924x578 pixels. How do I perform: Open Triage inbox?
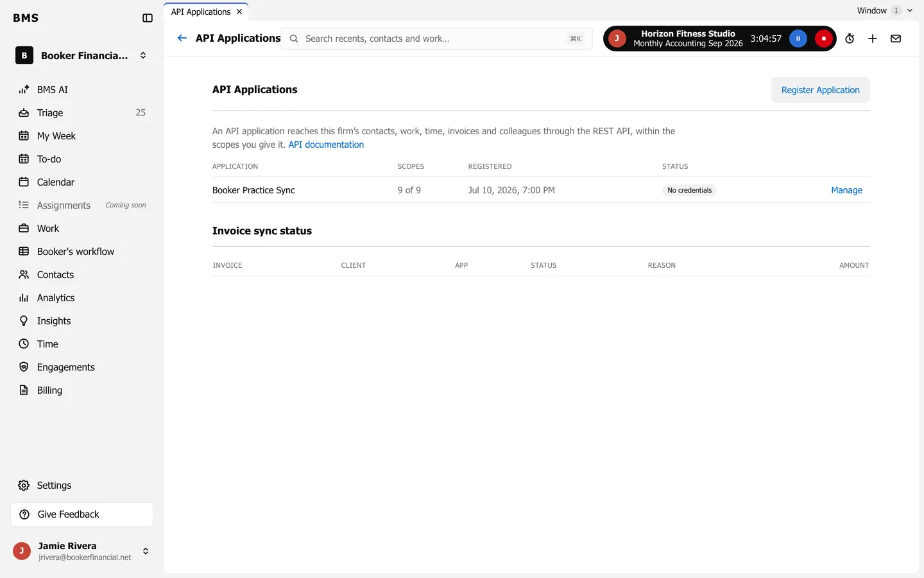pyautogui.click(x=81, y=113)
